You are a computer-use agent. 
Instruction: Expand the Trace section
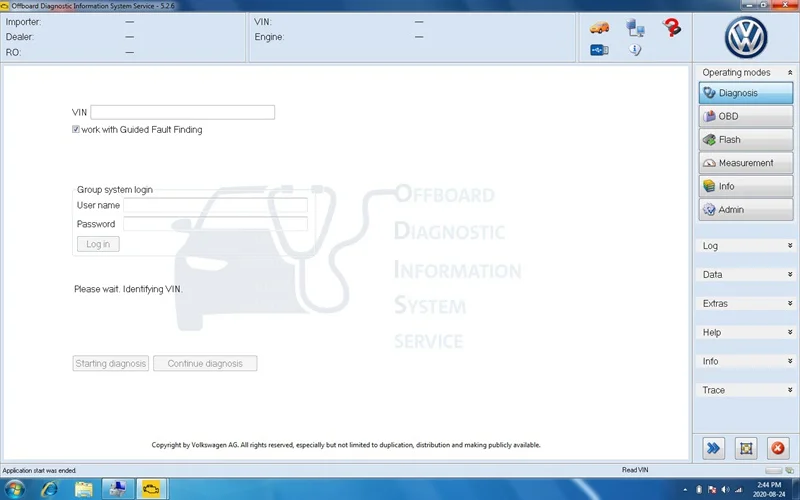pos(790,390)
